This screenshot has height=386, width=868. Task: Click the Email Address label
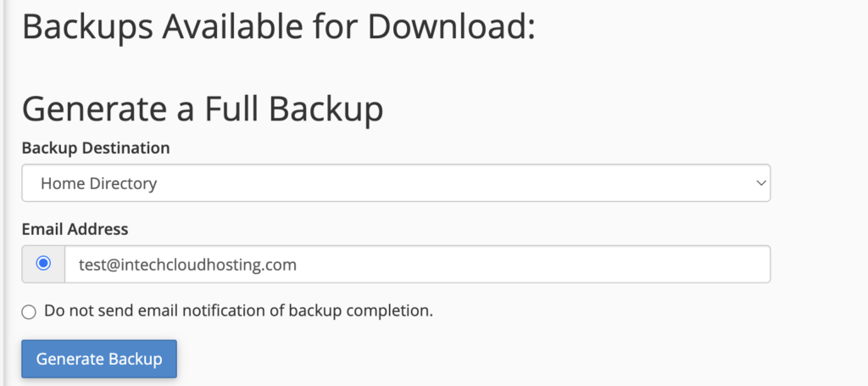pyautogui.click(x=75, y=229)
